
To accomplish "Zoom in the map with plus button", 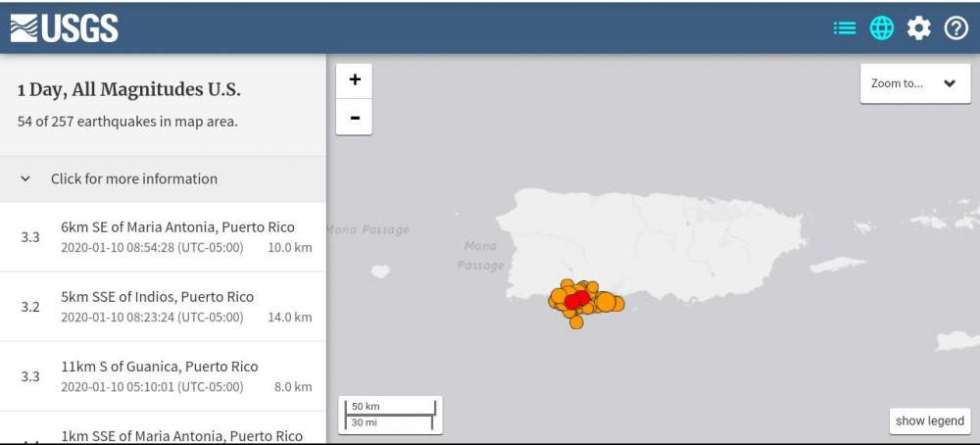I will tap(354, 80).
